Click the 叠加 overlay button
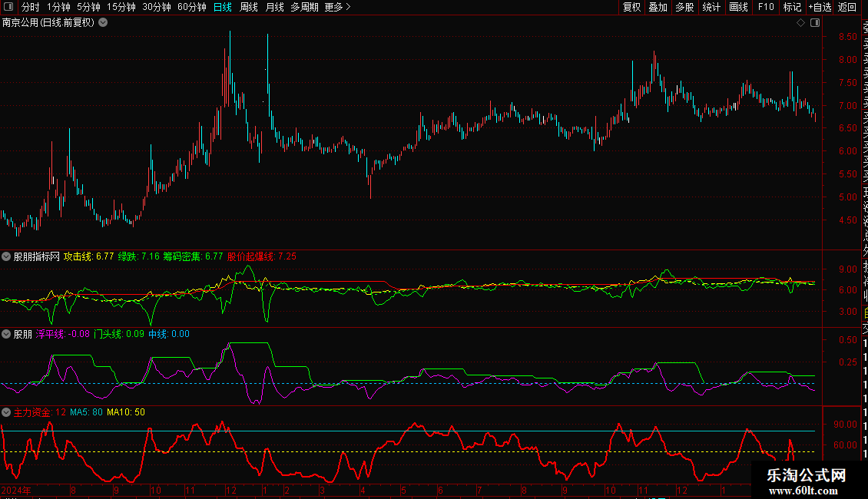Image resolution: width=868 pixels, height=499 pixels. [658, 7]
